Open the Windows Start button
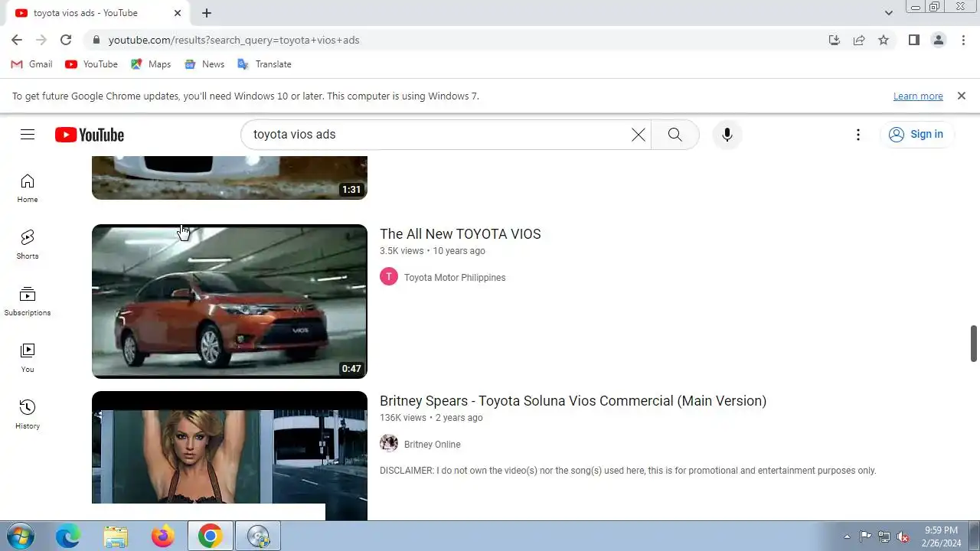The width and height of the screenshot is (980, 551). [x=20, y=536]
